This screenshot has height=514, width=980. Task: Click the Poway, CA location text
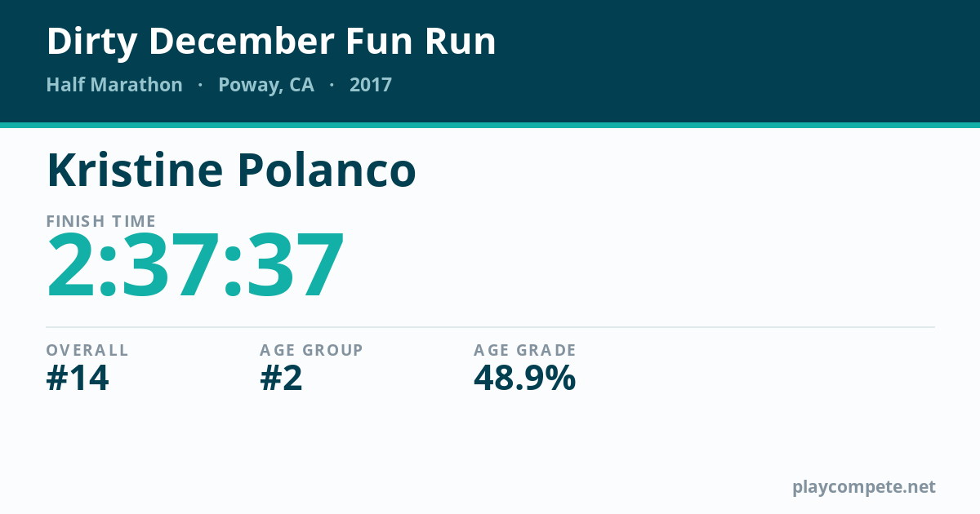pos(266,86)
